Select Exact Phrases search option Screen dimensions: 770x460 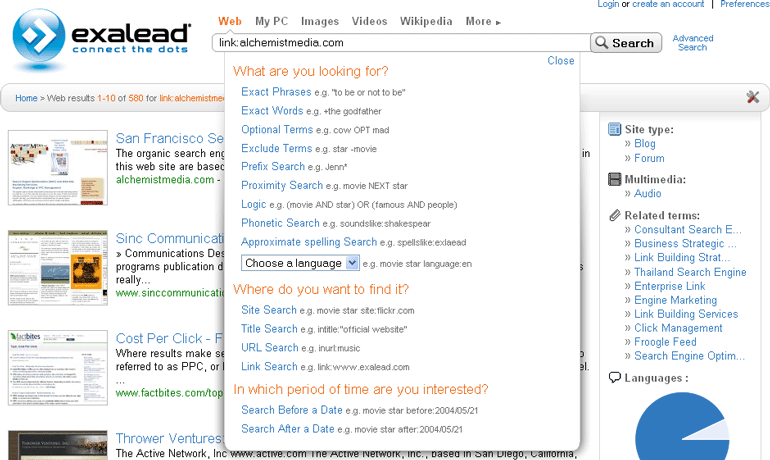[276, 92]
